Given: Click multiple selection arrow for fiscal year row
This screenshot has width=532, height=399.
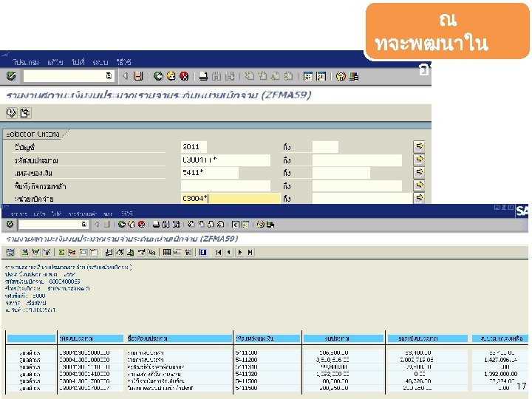Looking at the screenshot, I should tap(420, 146).
